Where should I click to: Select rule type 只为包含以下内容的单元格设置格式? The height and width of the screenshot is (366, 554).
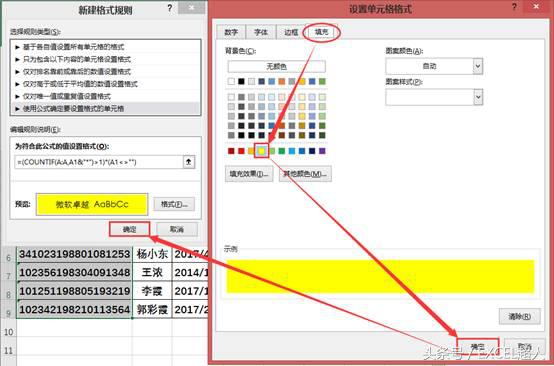(106, 59)
